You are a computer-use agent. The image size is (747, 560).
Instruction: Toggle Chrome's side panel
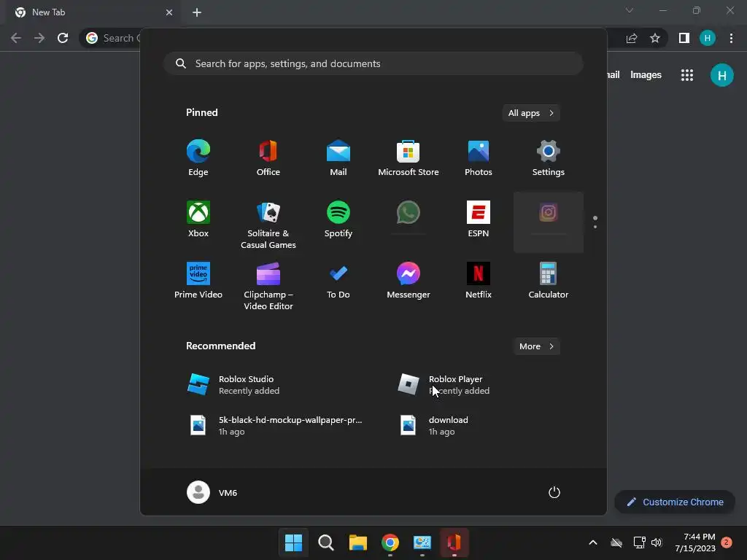coord(684,38)
